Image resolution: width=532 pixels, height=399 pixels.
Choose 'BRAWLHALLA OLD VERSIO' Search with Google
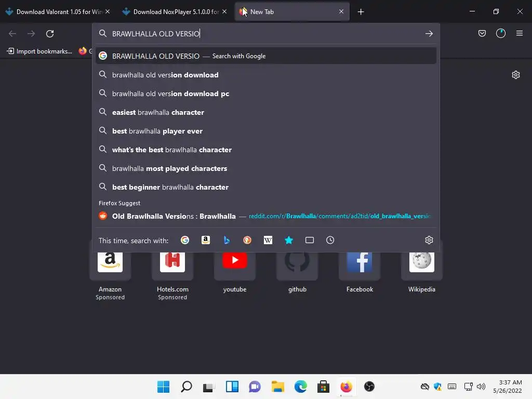(265, 56)
